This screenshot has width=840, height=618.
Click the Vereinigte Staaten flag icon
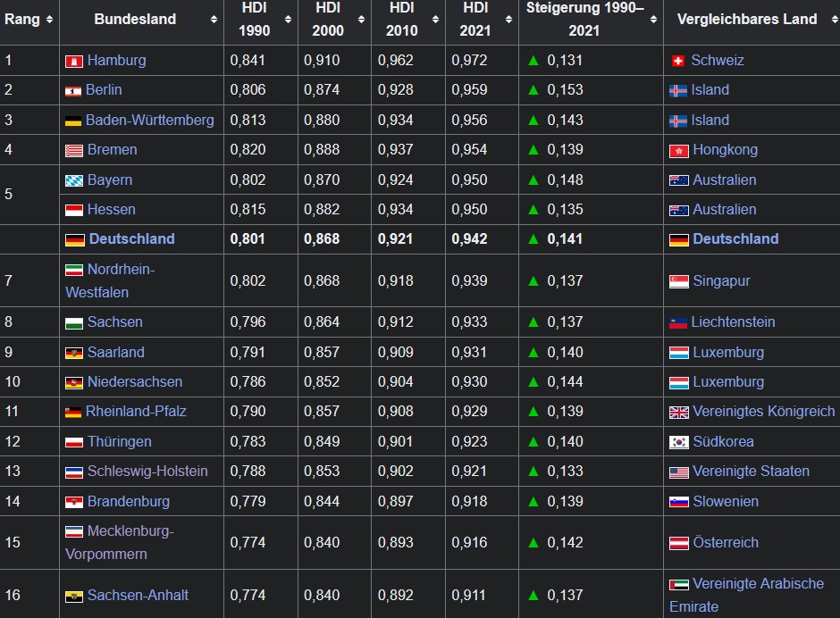point(679,472)
